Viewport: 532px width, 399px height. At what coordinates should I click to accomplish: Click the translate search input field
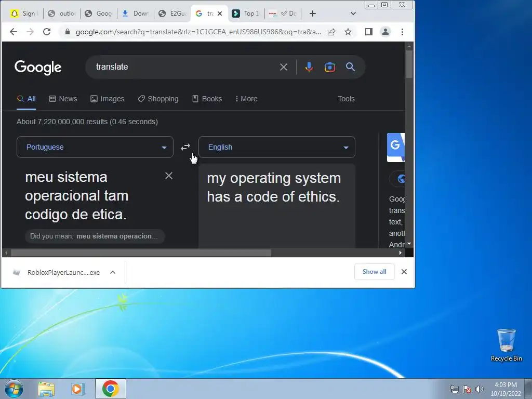tap(185, 67)
